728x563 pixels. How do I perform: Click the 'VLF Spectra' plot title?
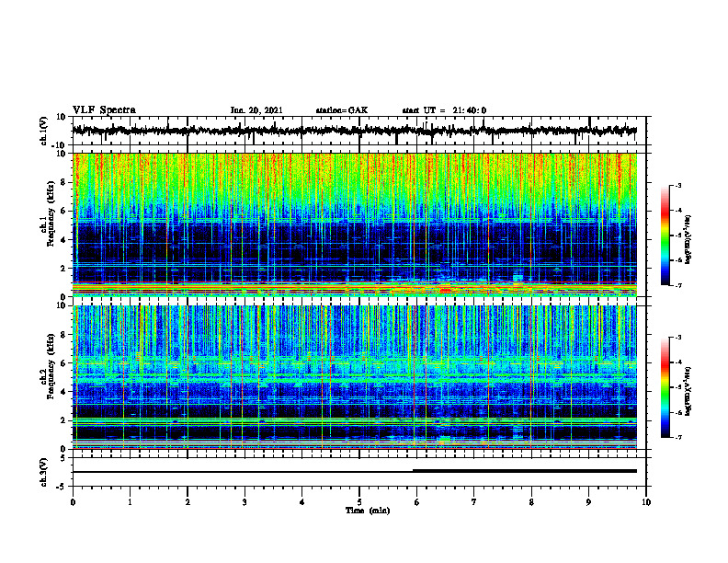pyautogui.click(x=104, y=110)
